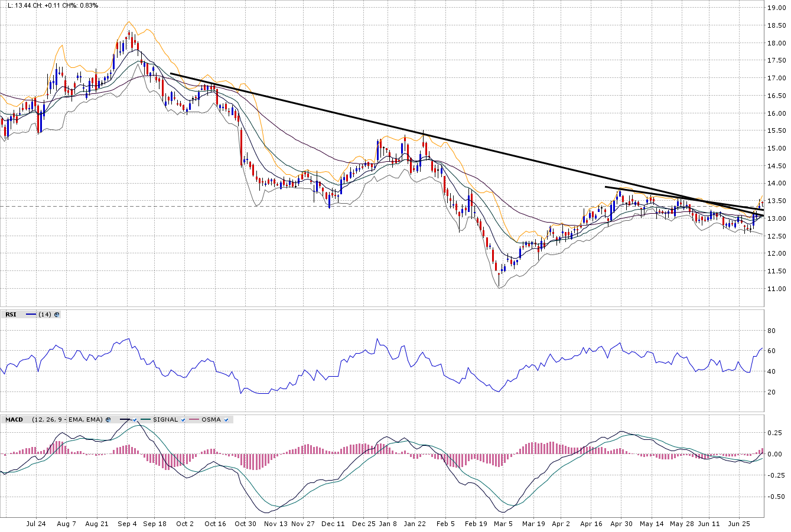Toggle the MACD line visibility checkbox
The image size is (791, 532).
point(135,420)
